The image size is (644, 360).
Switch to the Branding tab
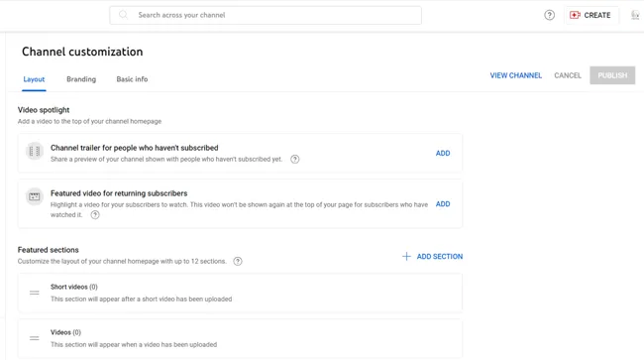[x=81, y=79]
